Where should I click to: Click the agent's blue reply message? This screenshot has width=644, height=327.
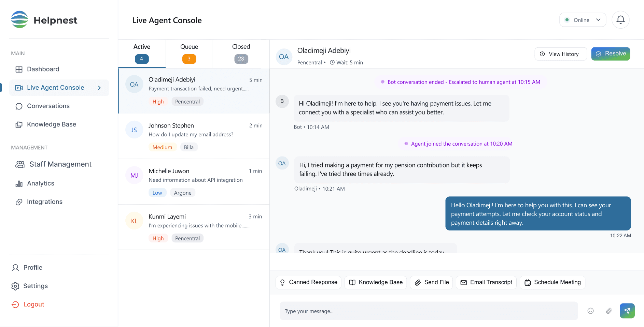(538, 213)
